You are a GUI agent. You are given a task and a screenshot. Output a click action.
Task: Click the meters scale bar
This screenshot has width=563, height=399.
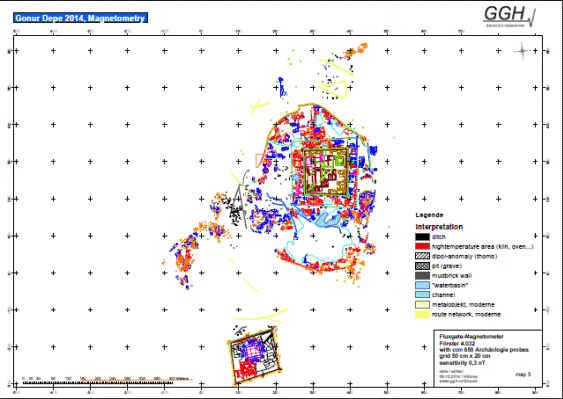pyautogui.click(x=98, y=382)
